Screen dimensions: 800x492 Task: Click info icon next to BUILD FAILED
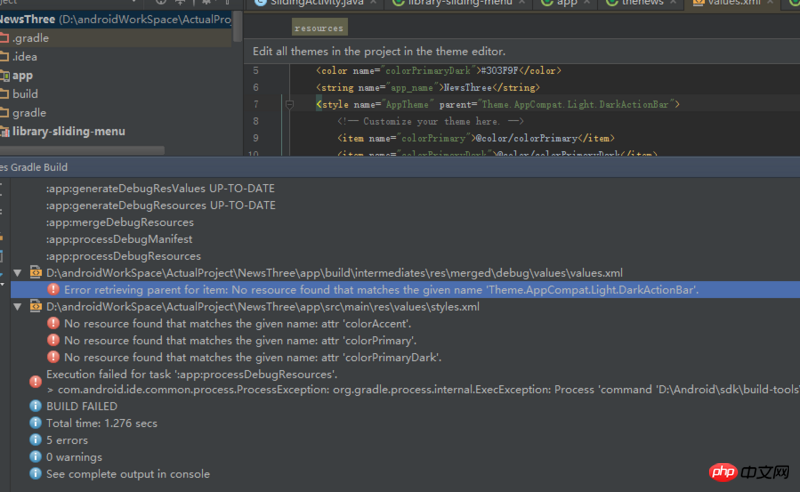(x=34, y=406)
